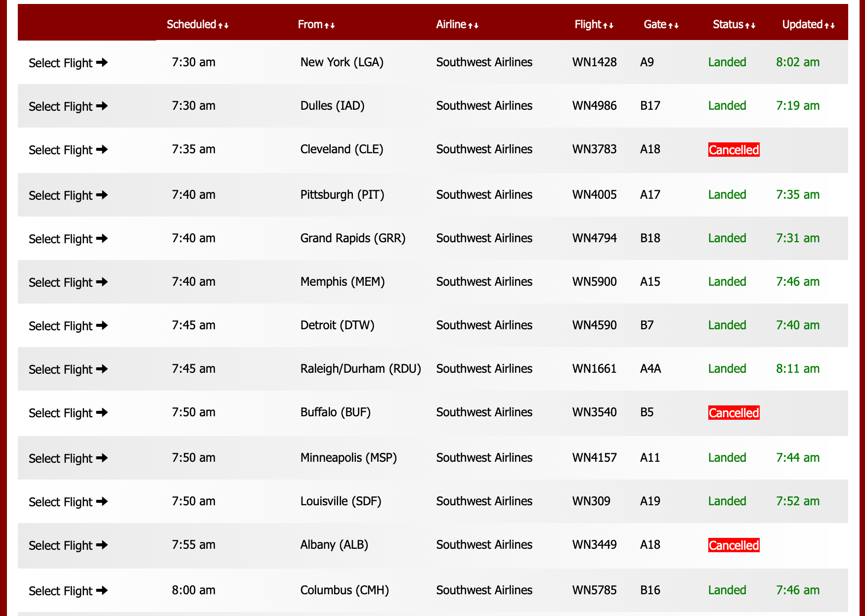This screenshot has height=616, width=865.
Task: Sort table by From column arrows
Action: click(330, 25)
